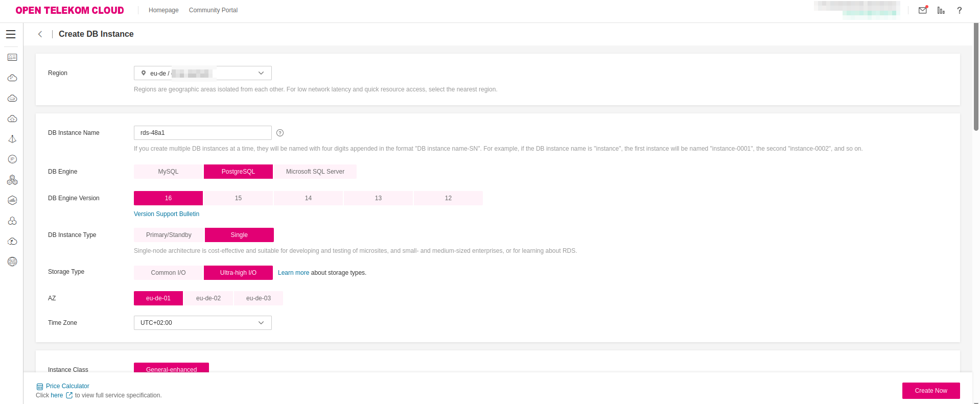
Task: Open the hamburger navigation menu
Action: (11, 34)
